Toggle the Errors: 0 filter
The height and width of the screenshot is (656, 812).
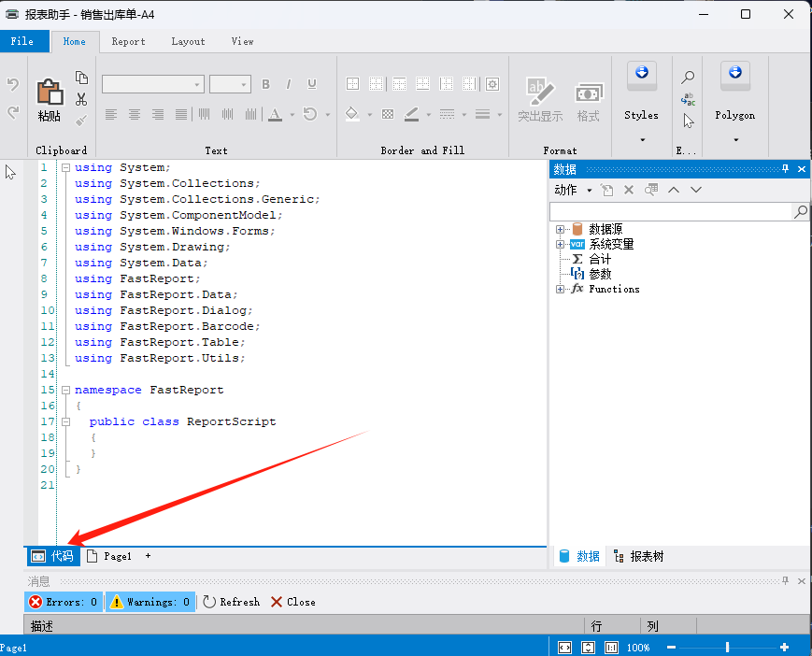(64, 602)
